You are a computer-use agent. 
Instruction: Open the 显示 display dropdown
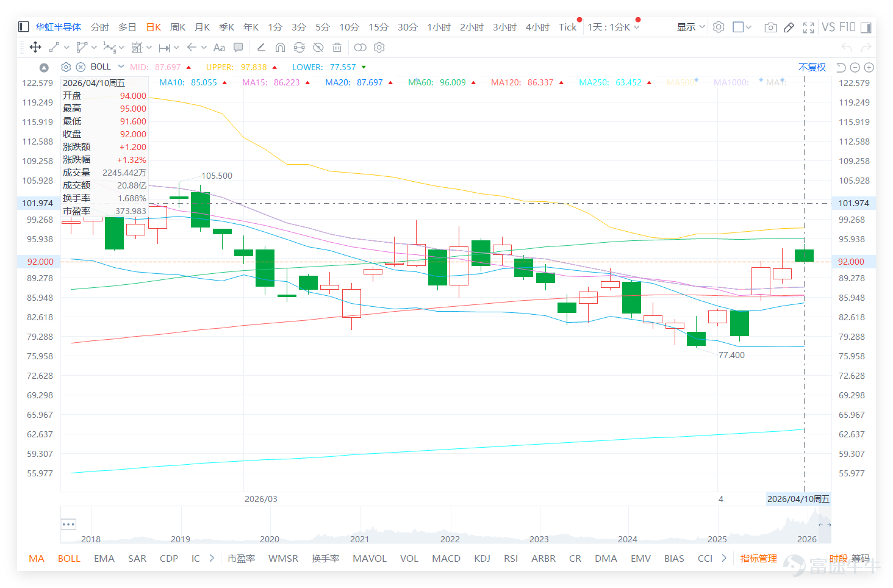690,27
